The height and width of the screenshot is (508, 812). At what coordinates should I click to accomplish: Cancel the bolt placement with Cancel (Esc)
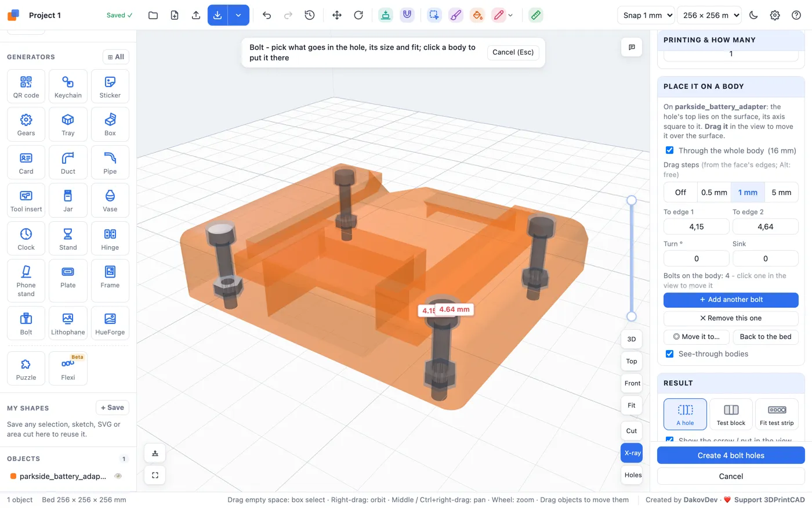[513, 52]
